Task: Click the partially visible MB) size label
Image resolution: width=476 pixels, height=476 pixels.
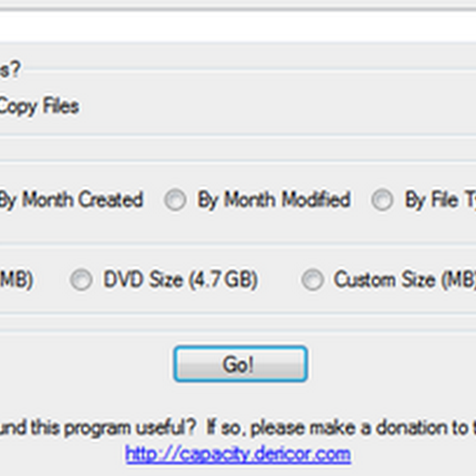Action: pyautogui.click(x=15, y=280)
